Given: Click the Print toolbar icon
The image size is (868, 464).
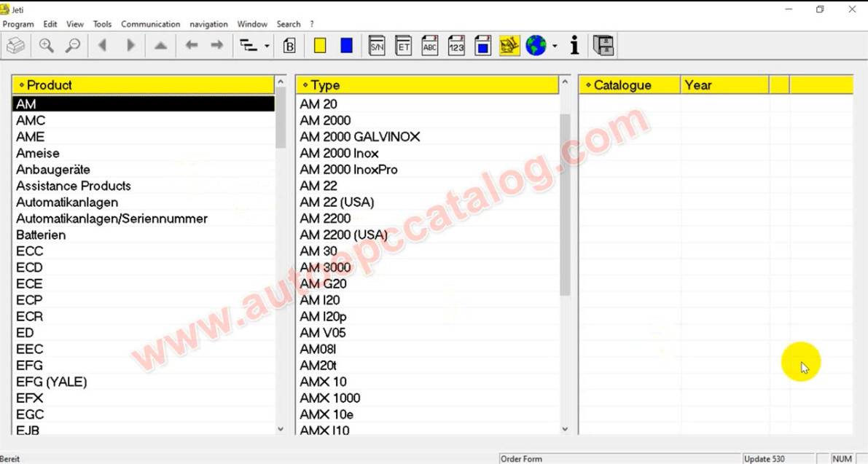Looking at the screenshot, I should click(15, 45).
